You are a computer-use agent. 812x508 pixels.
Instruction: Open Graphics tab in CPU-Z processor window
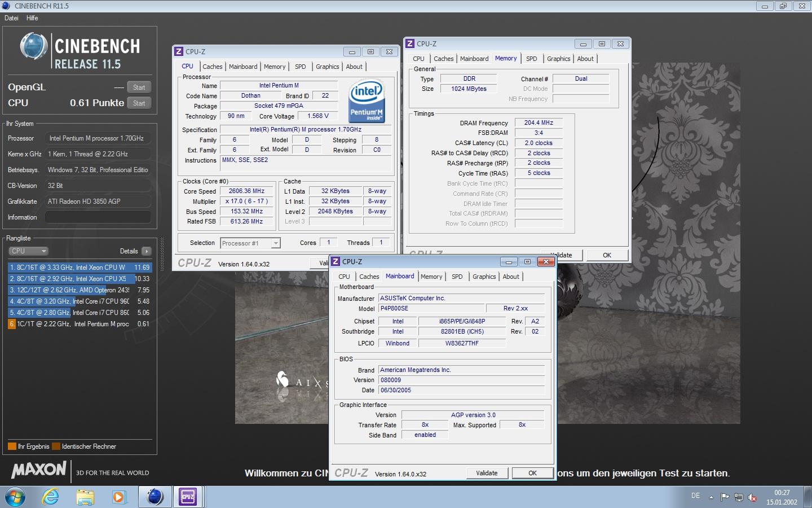click(x=328, y=67)
